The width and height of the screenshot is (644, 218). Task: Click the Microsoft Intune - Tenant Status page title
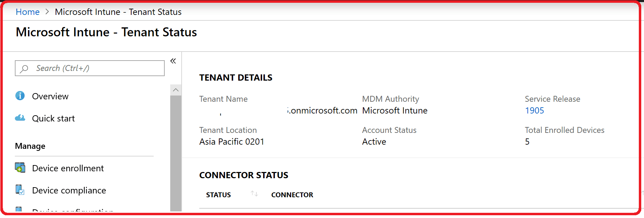pyautogui.click(x=106, y=32)
